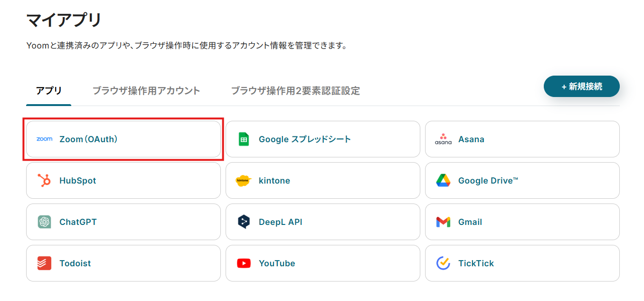644x301 pixels.
Task: Switch to the アプリ tab
Action: (x=49, y=91)
